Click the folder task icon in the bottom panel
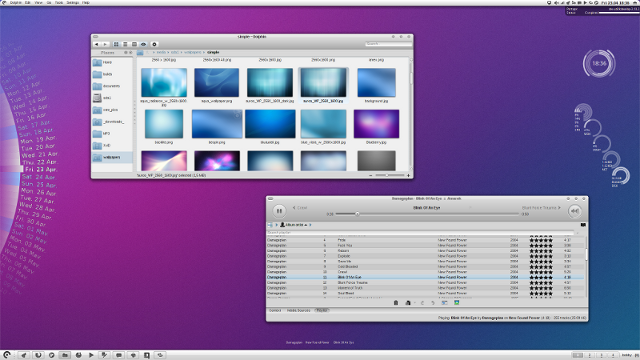The image size is (640, 360). [x=65, y=355]
